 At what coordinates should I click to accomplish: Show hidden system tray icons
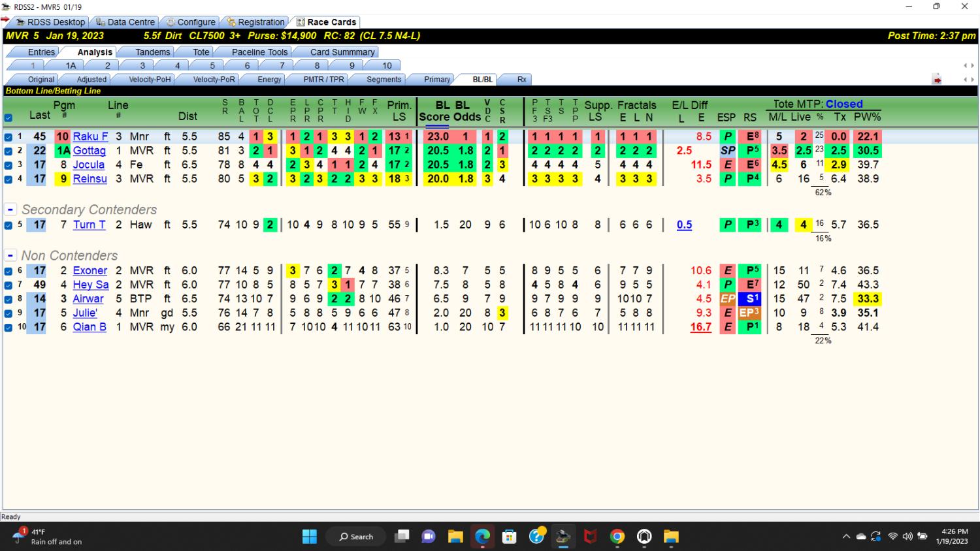(846, 537)
